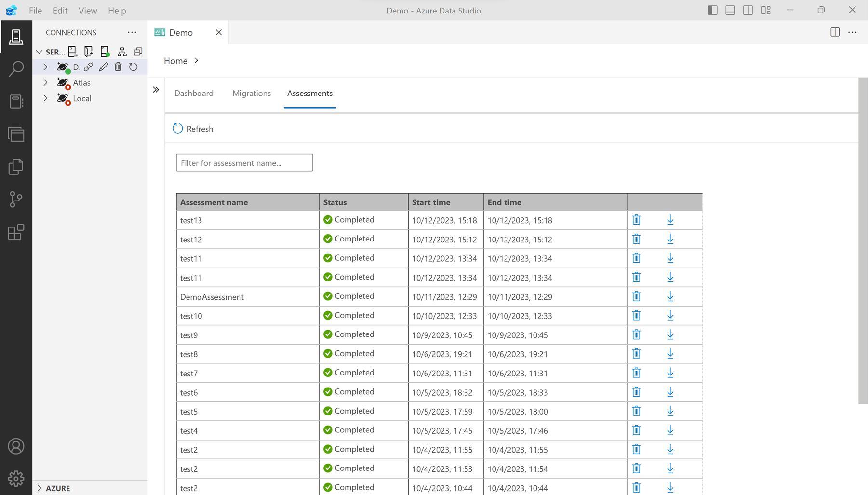
Task: Open Manage settings gear icon
Action: point(16,478)
